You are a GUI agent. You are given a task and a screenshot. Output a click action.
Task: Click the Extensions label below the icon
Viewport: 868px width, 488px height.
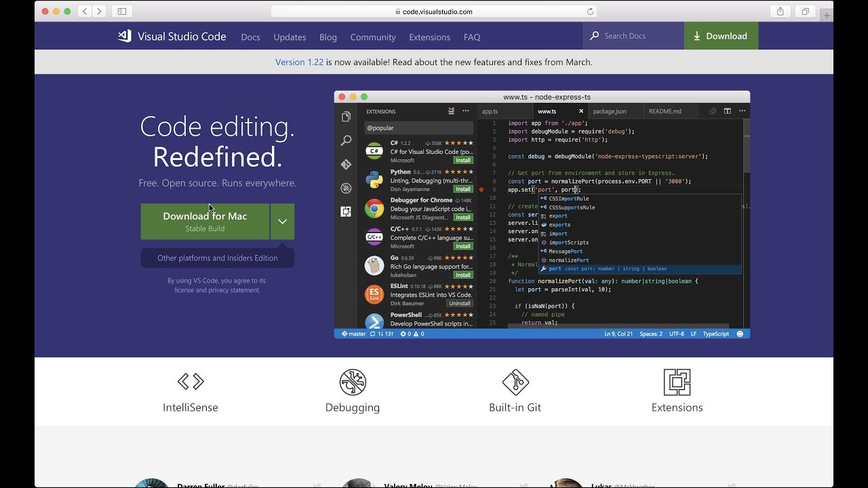coord(677,407)
